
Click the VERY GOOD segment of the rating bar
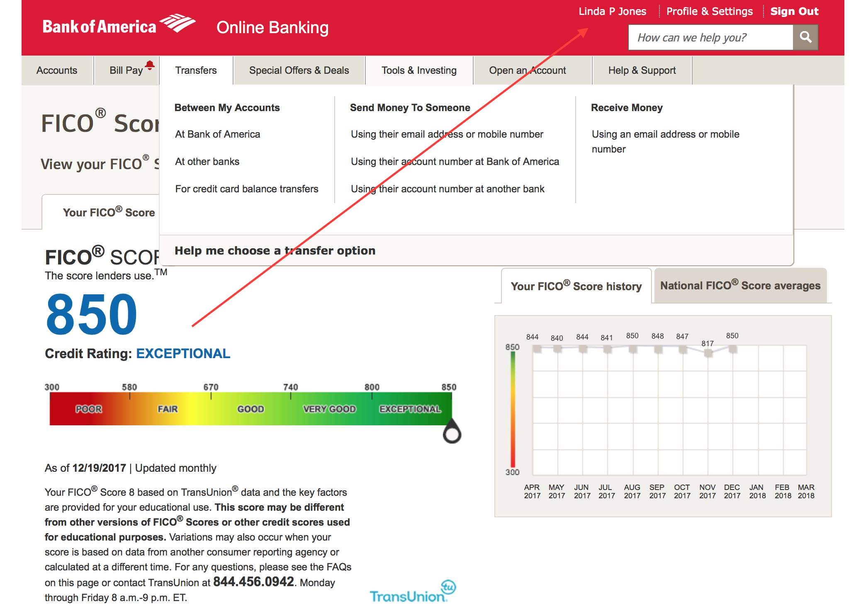click(x=331, y=409)
